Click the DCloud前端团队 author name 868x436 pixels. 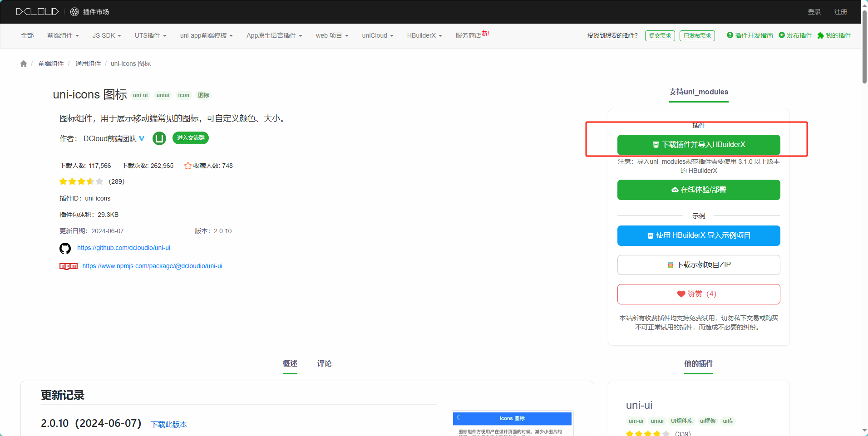(x=110, y=138)
